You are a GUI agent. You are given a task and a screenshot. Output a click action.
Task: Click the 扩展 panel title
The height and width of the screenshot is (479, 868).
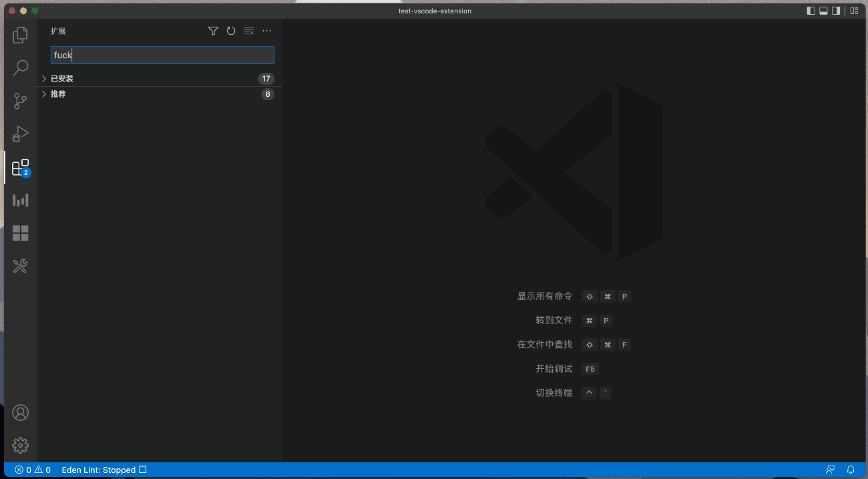click(x=58, y=31)
